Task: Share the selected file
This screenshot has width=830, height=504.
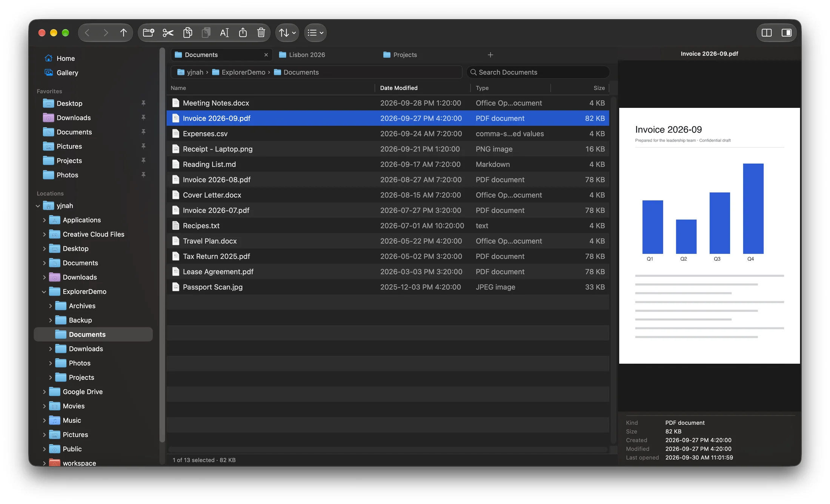Action: click(243, 33)
